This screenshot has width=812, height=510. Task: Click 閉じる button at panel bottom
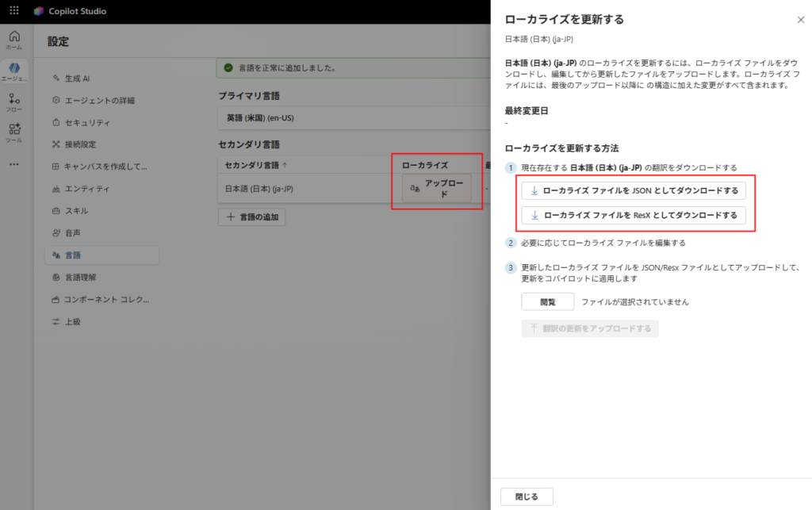[x=527, y=497]
